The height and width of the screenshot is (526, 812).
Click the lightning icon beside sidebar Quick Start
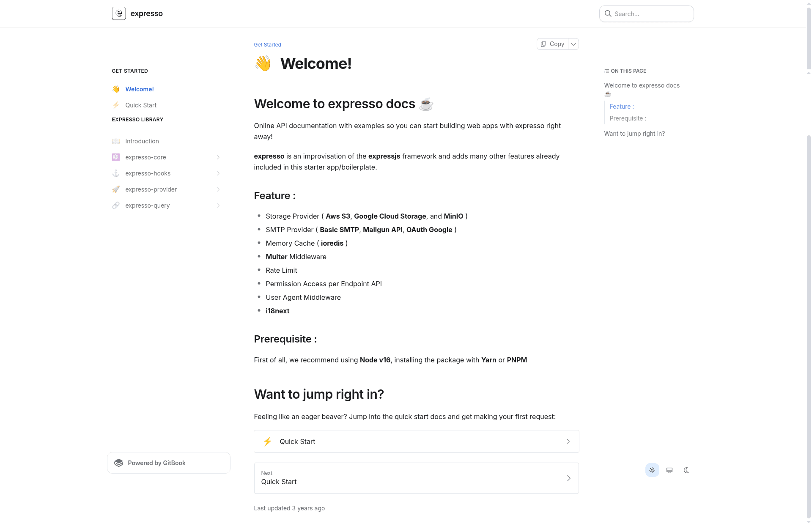tap(116, 105)
